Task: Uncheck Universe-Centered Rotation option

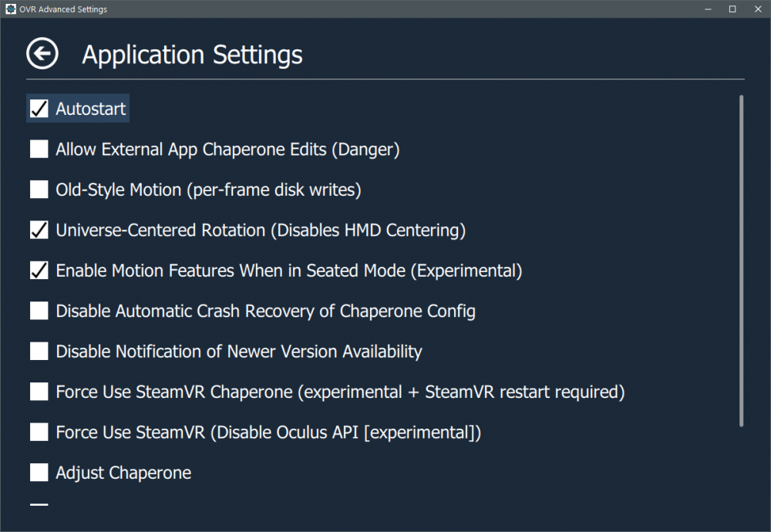Action: point(39,230)
